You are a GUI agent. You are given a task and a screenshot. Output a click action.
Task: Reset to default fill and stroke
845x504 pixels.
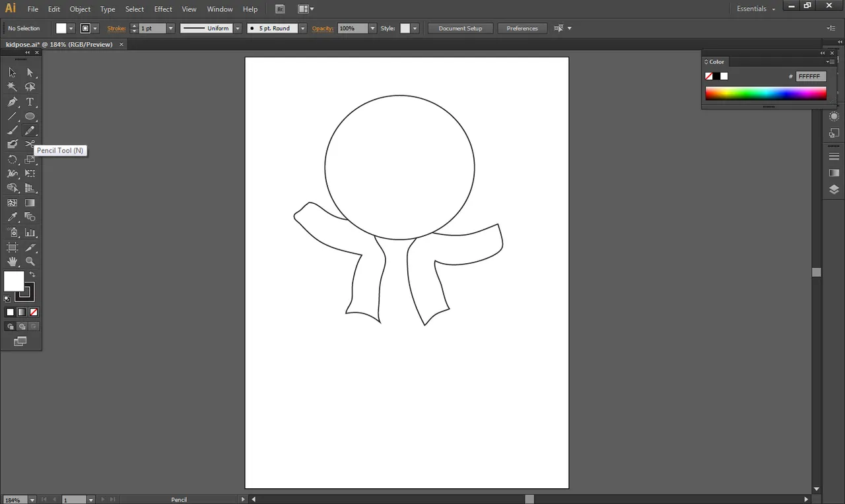pyautogui.click(x=7, y=299)
